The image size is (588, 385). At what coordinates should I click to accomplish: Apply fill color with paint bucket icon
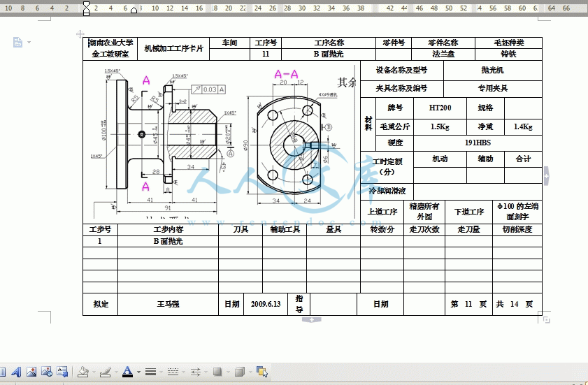(83, 372)
